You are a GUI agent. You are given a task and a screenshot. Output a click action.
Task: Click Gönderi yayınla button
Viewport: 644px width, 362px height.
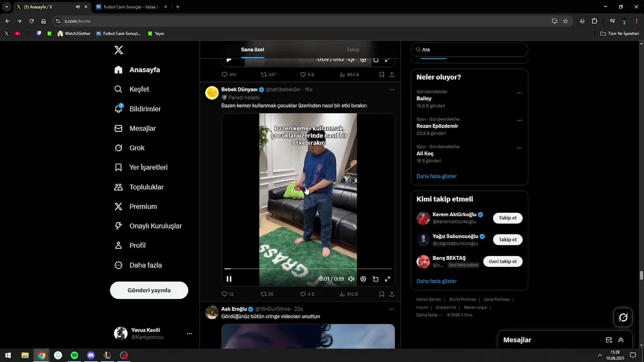149,290
